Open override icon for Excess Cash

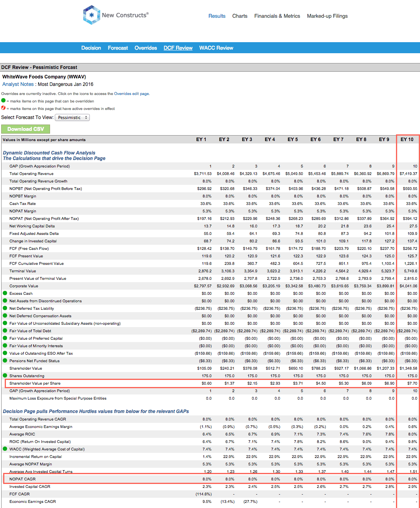pos(5,293)
